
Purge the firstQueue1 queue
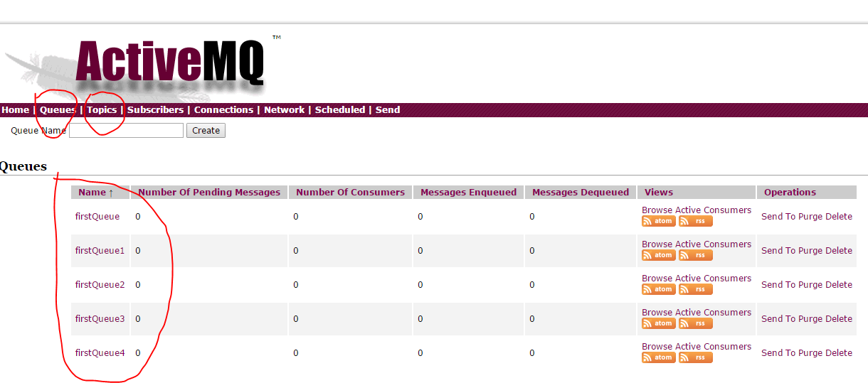810,251
